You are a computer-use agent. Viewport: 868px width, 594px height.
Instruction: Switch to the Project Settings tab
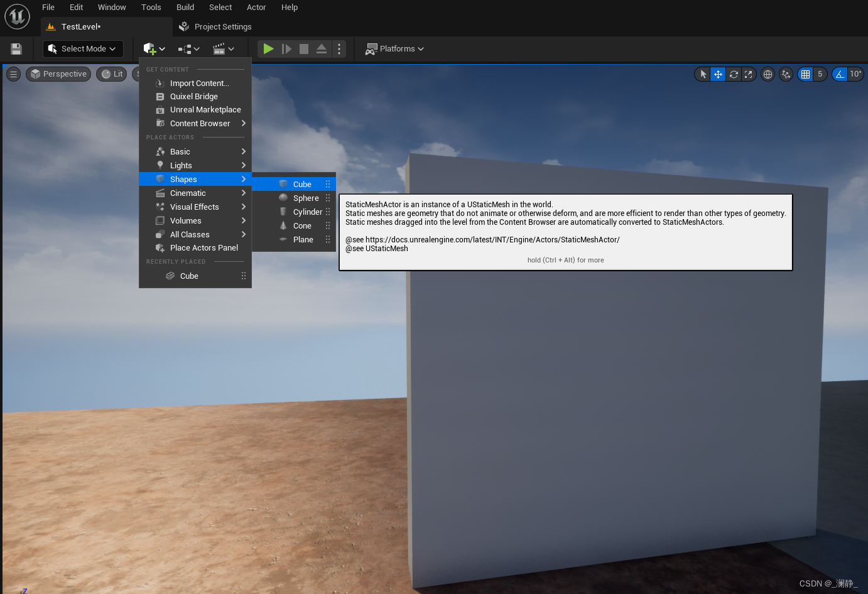215,27
